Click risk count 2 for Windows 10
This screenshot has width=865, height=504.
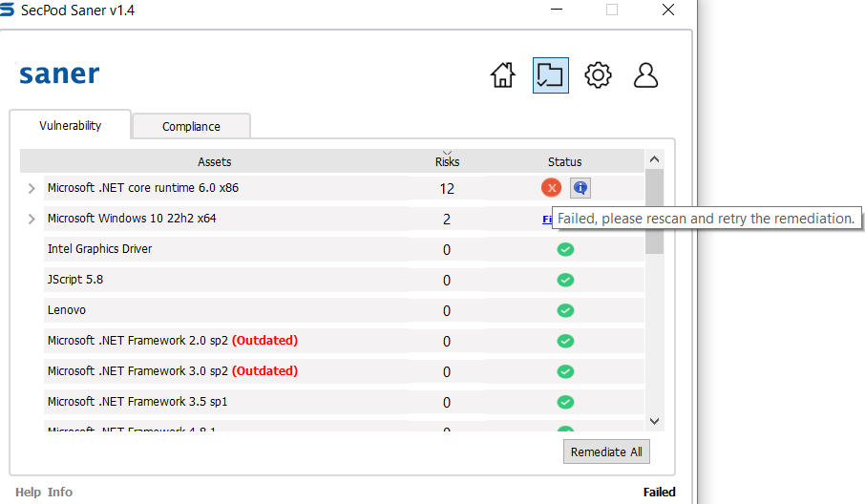point(447,219)
